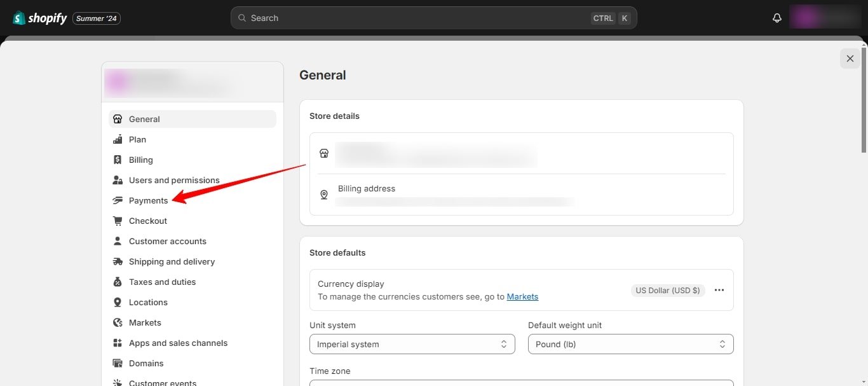
Task: Open Shipping and delivery settings icon
Action: point(117,261)
